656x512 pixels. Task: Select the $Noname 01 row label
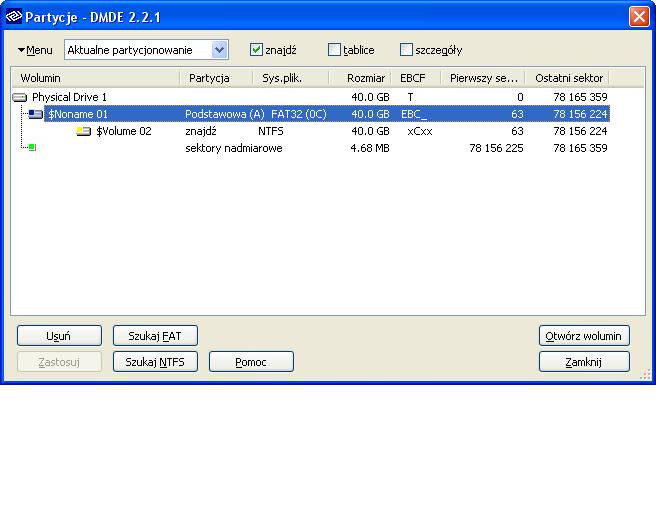(x=78, y=114)
